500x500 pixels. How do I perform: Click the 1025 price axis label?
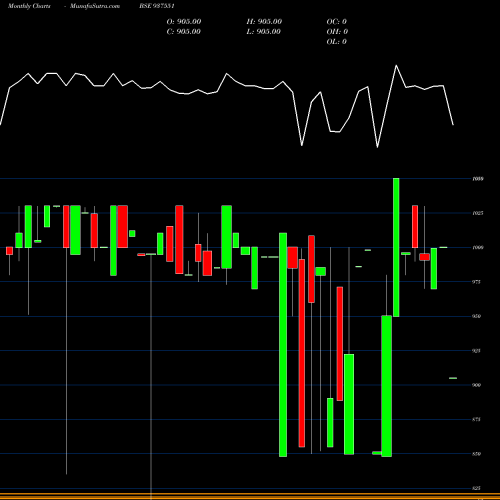point(478,213)
